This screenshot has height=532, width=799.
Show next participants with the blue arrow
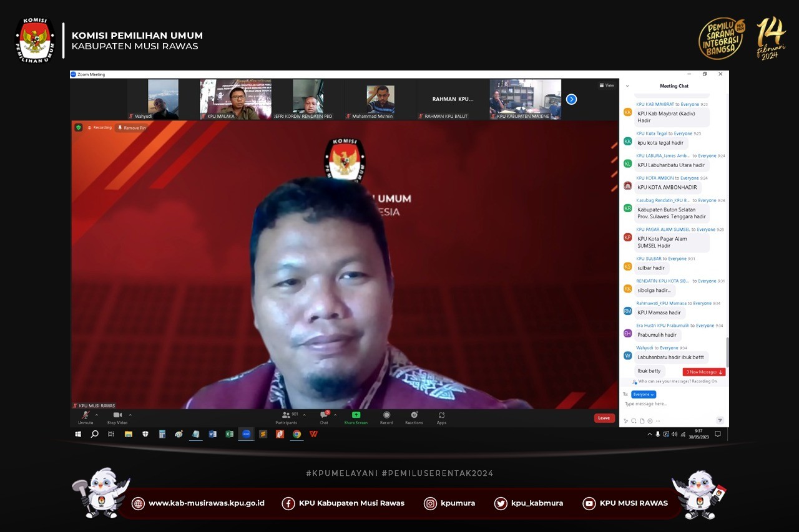[x=571, y=99]
